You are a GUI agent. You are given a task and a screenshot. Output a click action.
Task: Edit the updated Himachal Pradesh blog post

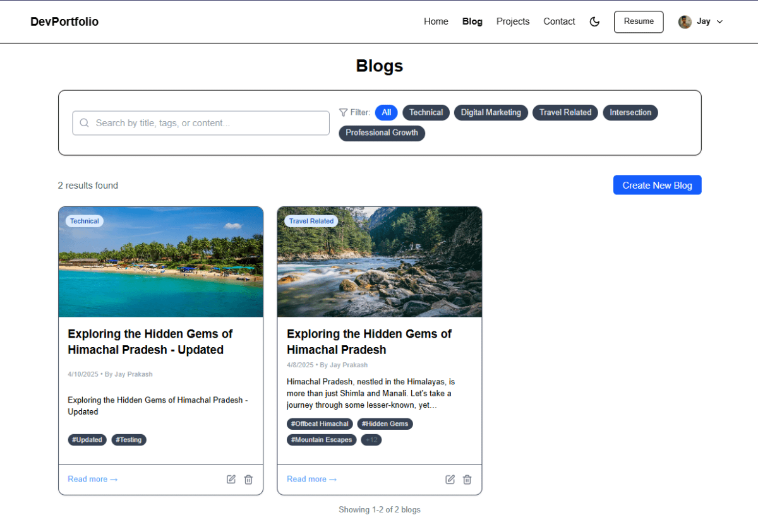point(231,479)
